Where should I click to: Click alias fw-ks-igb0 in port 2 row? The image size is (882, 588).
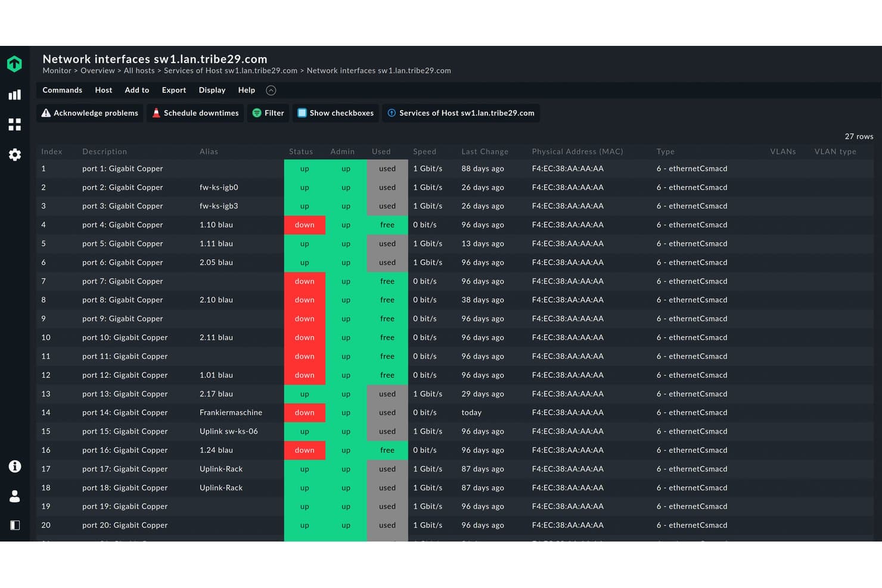click(219, 187)
